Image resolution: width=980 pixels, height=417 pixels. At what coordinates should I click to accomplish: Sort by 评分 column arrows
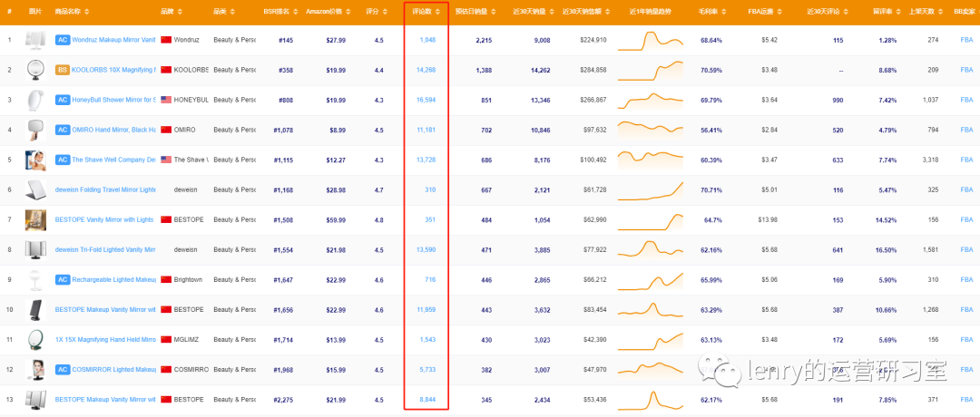tap(384, 12)
